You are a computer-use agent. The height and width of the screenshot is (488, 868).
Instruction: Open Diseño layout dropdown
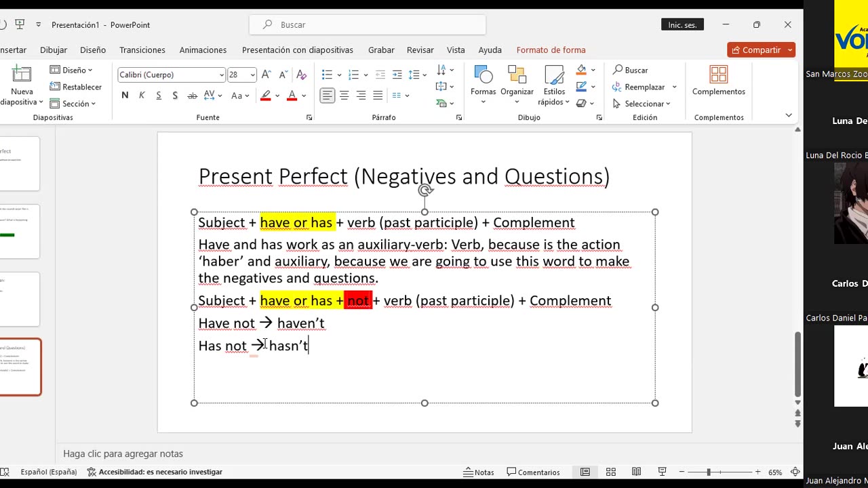coord(71,70)
